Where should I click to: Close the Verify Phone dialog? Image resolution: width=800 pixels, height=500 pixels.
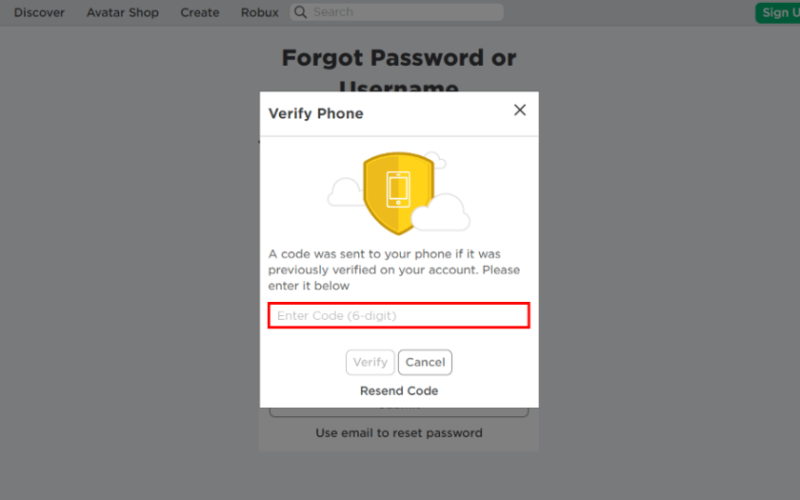tap(519, 110)
